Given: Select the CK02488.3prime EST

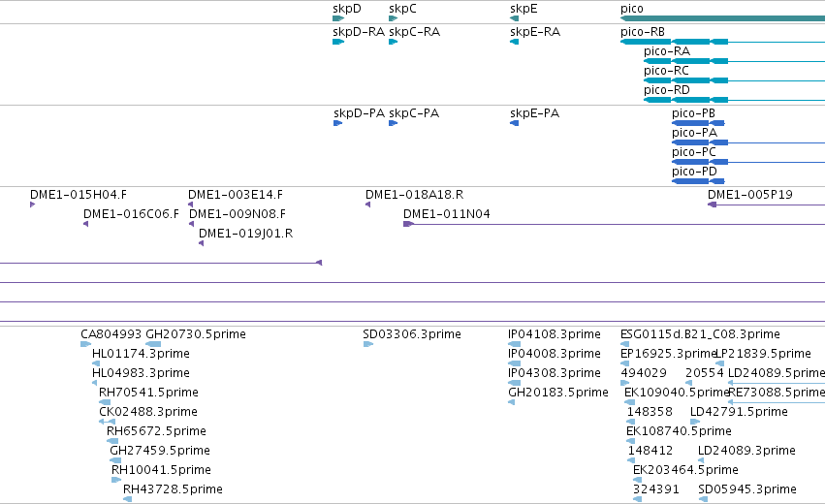Looking at the screenshot, I should (108, 422).
